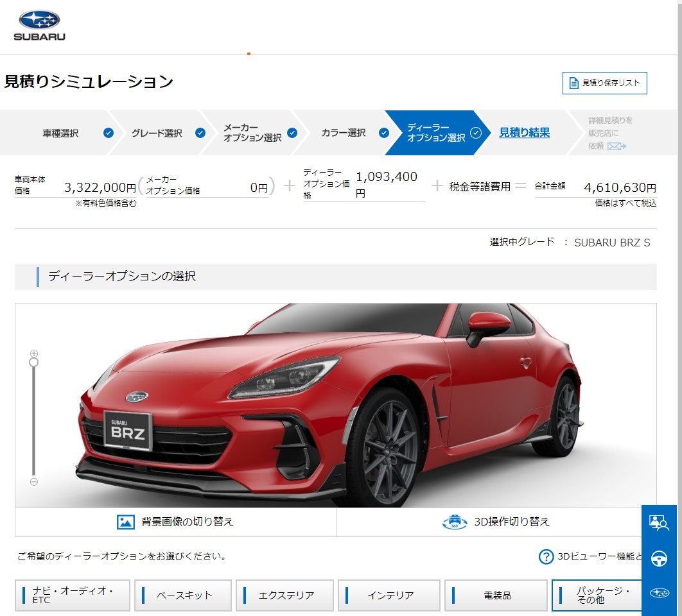Click the heading 見積りシミュレーション
The image size is (682, 616).
89,81
